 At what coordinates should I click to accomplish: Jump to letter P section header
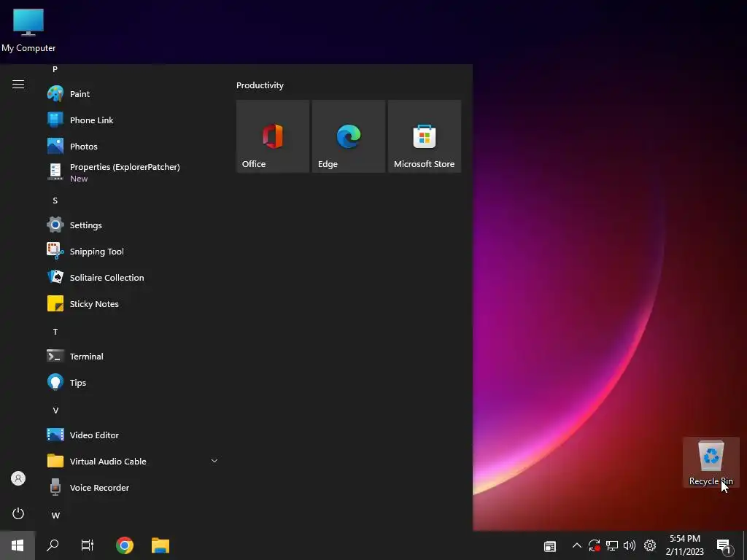tap(55, 69)
